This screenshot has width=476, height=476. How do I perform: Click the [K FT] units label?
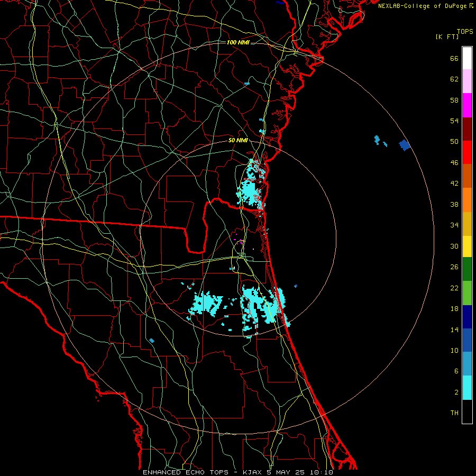447,36
